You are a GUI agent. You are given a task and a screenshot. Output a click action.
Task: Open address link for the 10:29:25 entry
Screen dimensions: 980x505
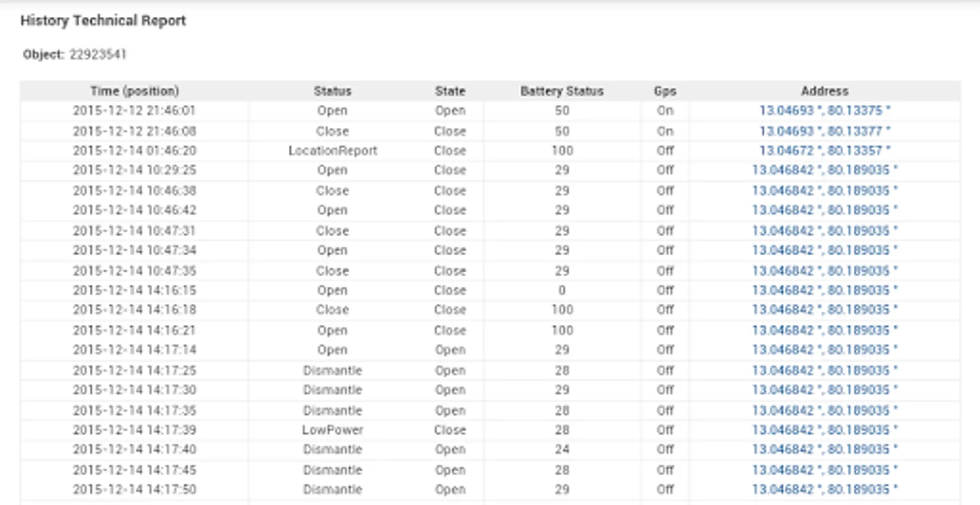[824, 170]
